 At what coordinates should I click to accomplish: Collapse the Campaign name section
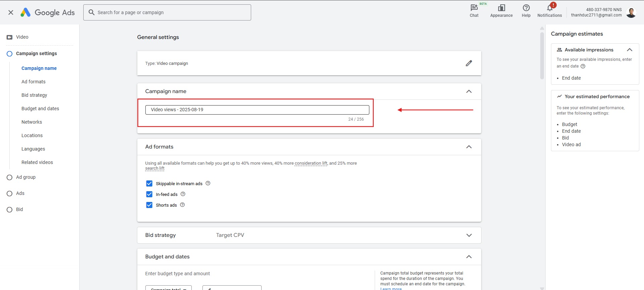469,91
